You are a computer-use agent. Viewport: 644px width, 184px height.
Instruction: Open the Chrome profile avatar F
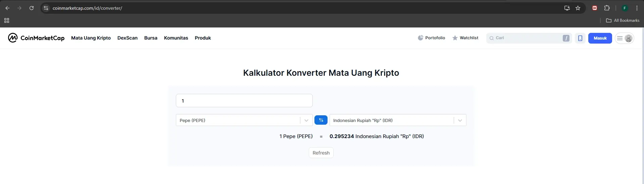pyautogui.click(x=625, y=8)
